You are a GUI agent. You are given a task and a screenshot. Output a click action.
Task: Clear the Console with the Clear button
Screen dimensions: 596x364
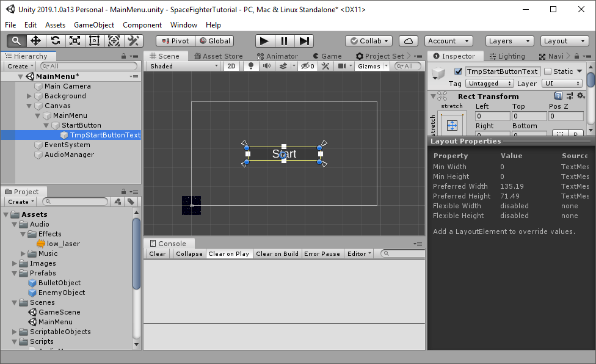pyautogui.click(x=157, y=253)
